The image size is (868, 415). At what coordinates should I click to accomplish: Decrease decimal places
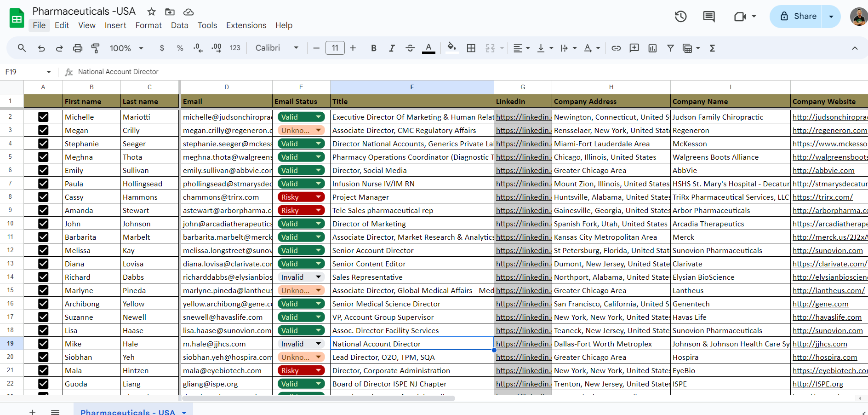click(198, 48)
